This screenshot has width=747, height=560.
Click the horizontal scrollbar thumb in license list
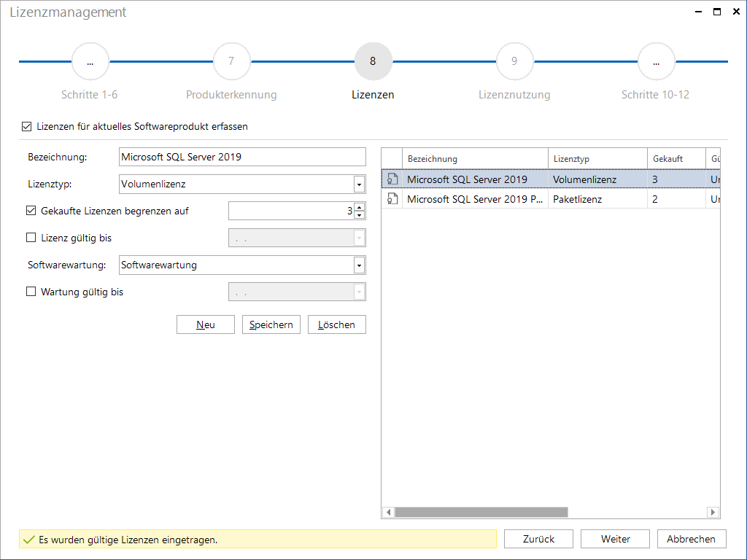(481, 512)
